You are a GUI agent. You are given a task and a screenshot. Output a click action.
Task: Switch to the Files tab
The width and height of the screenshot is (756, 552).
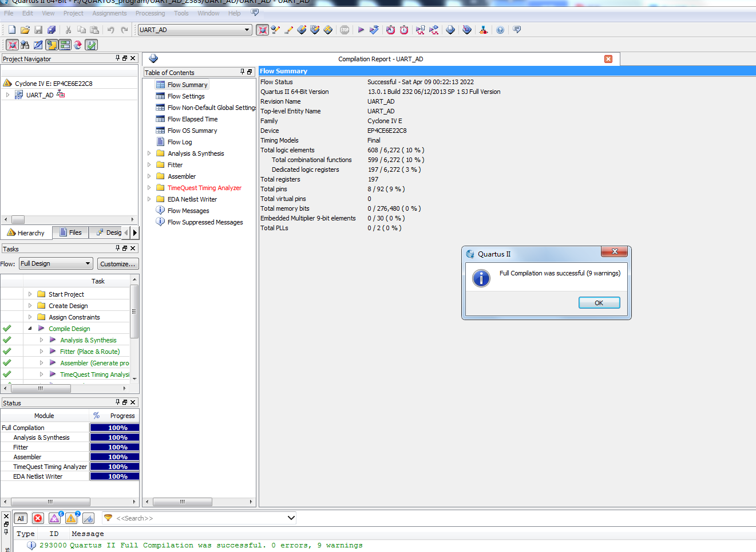(x=70, y=232)
